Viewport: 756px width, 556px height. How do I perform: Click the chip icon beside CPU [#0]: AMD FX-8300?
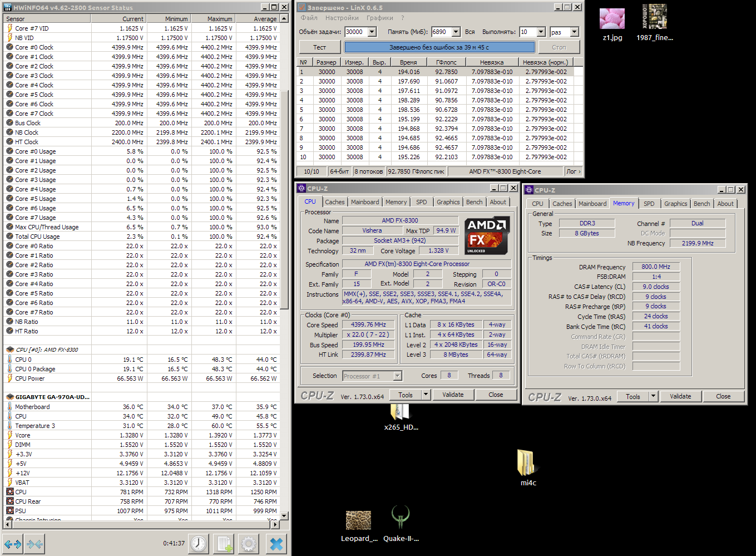tap(9, 350)
